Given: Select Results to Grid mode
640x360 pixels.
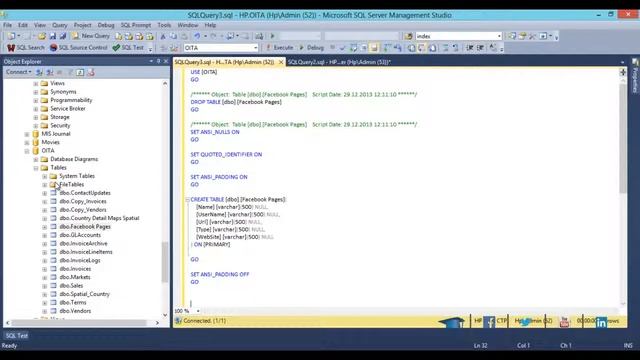Looking at the screenshot, I should (x=422, y=48).
